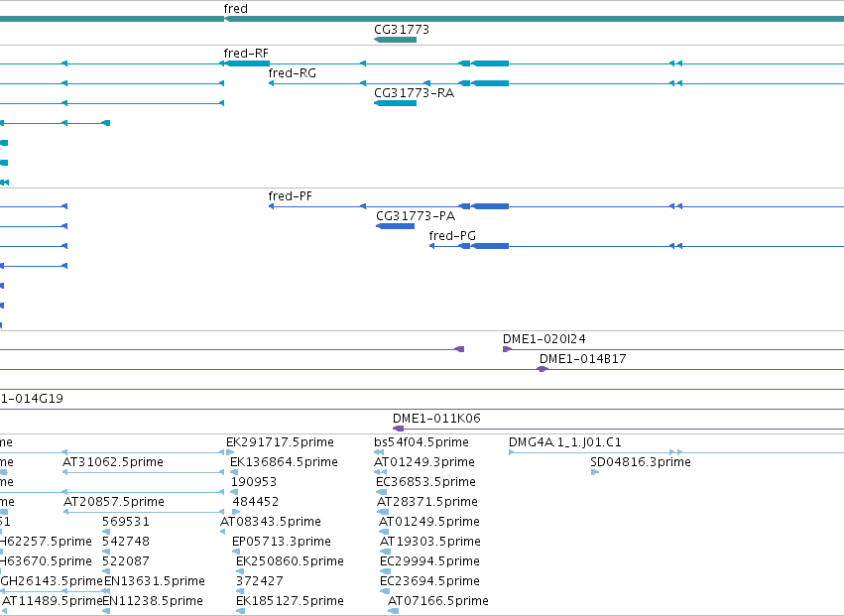Select the EK185127.5prime EST label
Viewport: 844px width, 616px height.
tap(290, 601)
